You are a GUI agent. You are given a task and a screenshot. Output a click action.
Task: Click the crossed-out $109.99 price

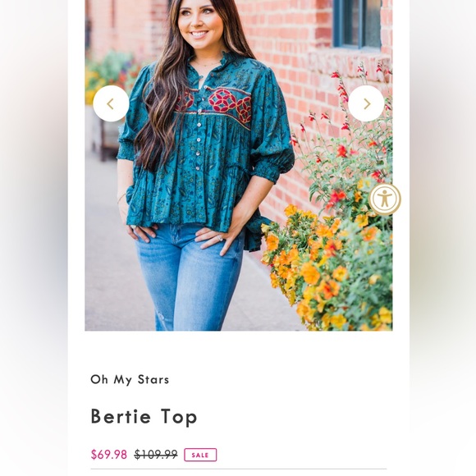156,455
